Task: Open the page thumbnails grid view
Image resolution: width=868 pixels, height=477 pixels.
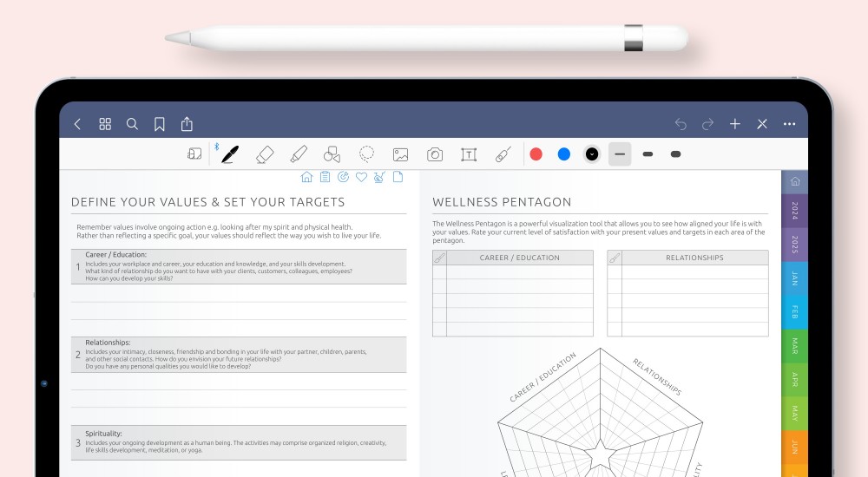Action: [105, 124]
